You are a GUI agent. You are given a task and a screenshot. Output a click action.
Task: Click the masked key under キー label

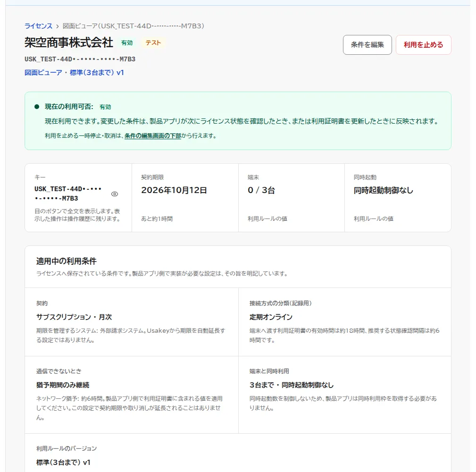(68, 194)
